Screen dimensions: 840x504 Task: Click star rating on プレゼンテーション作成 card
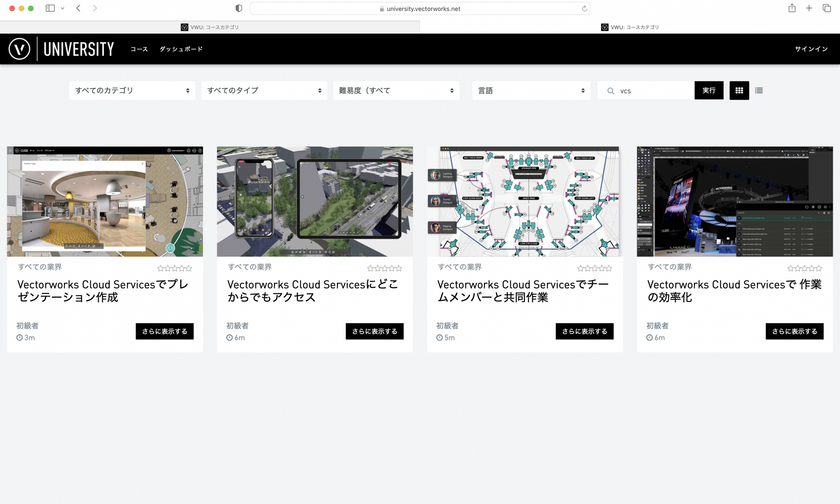175,268
